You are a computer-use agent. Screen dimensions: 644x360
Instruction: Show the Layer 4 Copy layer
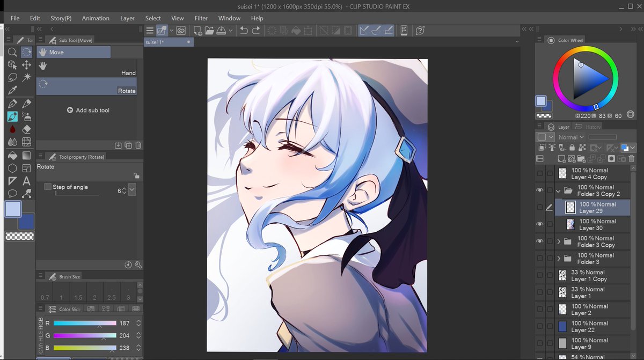[x=540, y=173]
